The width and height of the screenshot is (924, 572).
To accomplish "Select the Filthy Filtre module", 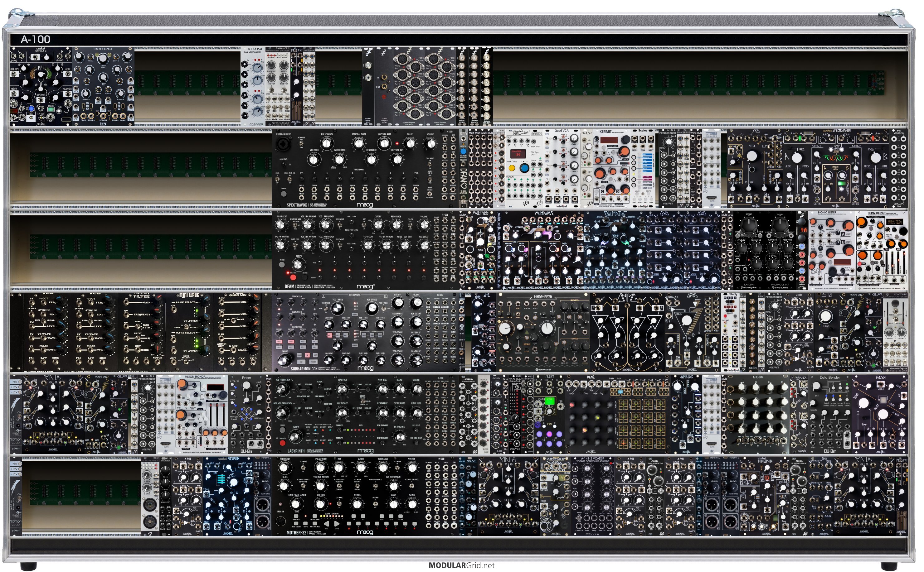I will click(x=142, y=332).
